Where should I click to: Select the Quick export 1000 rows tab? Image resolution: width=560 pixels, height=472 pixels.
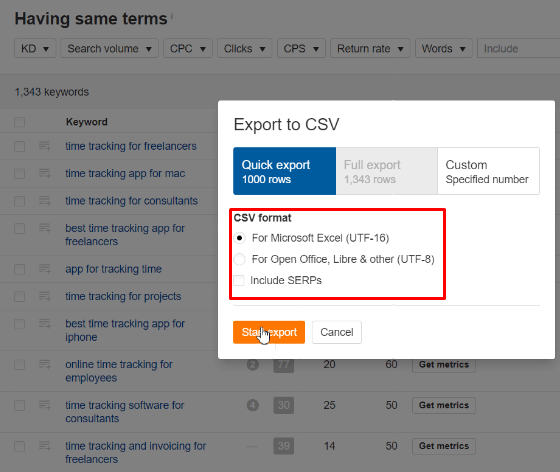coord(284,171)
